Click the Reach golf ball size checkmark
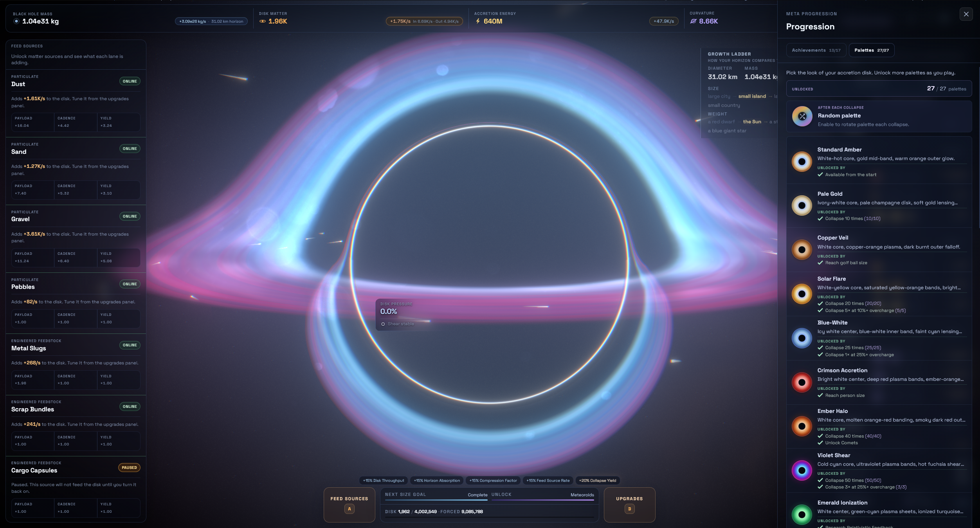 tap(820, 263)
